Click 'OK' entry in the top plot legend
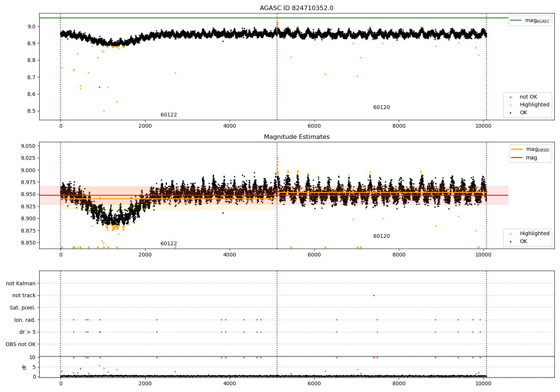The height and width of the screenshot is (392, 560). (523, 113)
